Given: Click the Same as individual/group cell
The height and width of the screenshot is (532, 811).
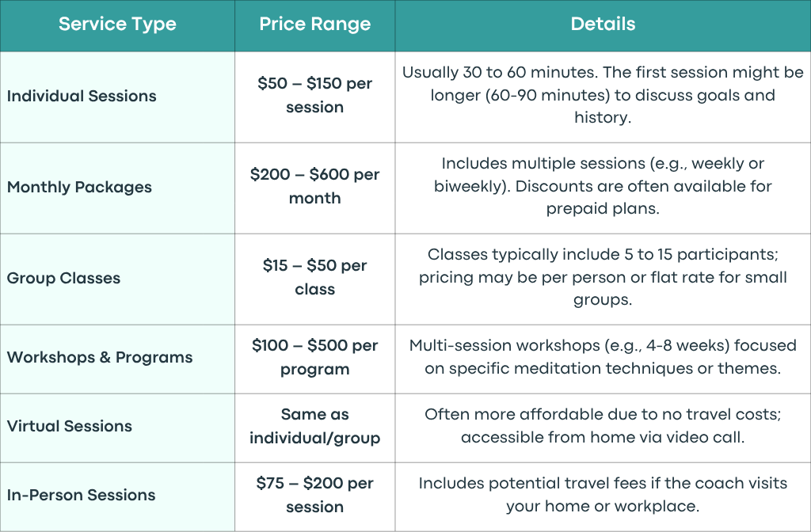Looking at the screenshot, I should click(315, 426).
